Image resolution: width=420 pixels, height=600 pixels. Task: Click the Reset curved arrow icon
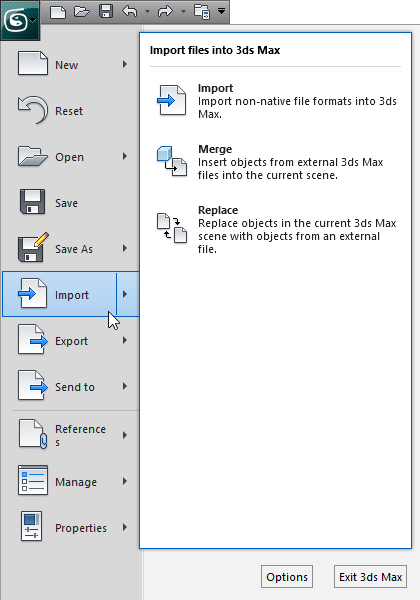click(x=33, y=110)
